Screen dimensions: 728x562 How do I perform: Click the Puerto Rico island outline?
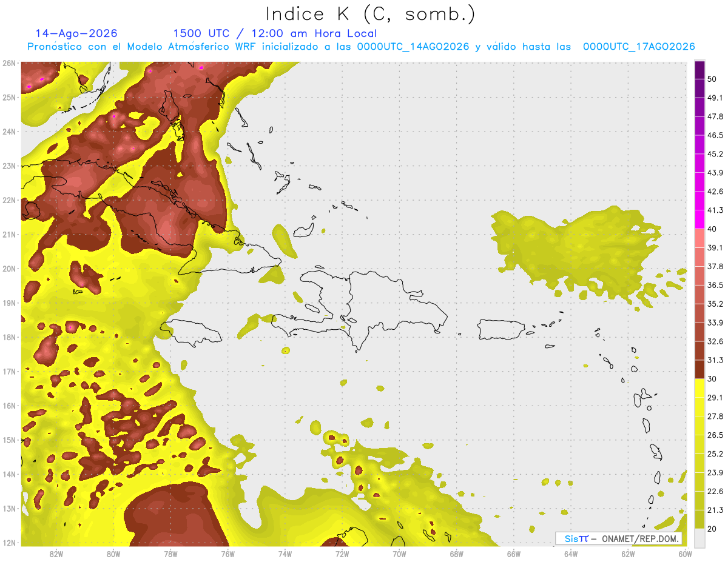[x=500, y=330]
